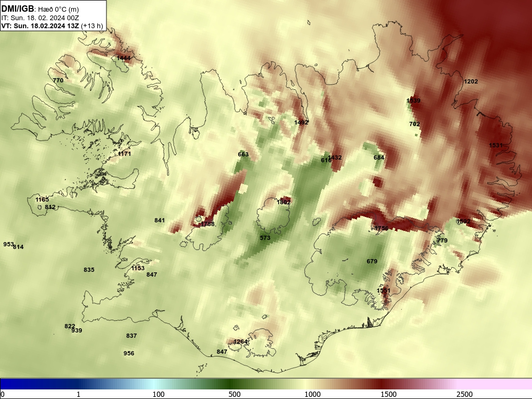Click the 500 label on the color scale
The height and width of the screenshot is (399, 532).
pyautogui.click(x=235, y=394)
